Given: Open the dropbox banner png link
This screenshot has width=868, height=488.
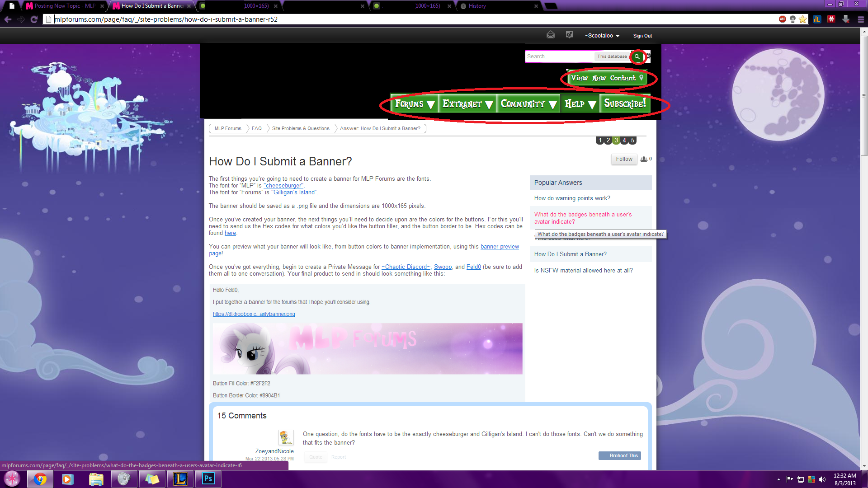Looking at the screenshot, I should (x=254, y=314).
